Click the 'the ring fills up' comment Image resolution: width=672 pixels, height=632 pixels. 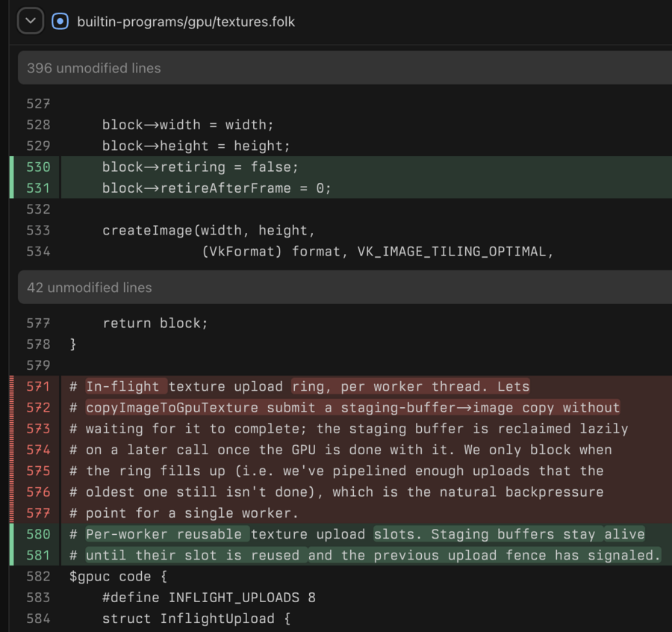[x=155, y=471]
